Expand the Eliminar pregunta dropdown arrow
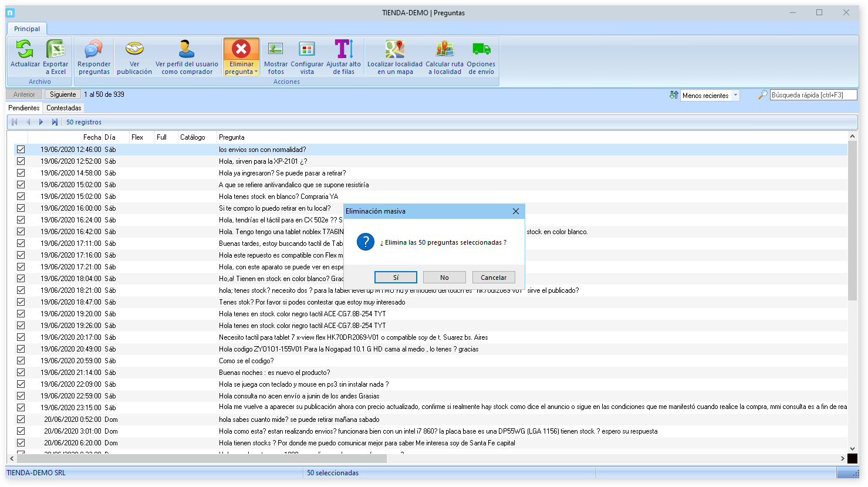The width and height of the screenshot is (868, 487). tap(256, 72)
